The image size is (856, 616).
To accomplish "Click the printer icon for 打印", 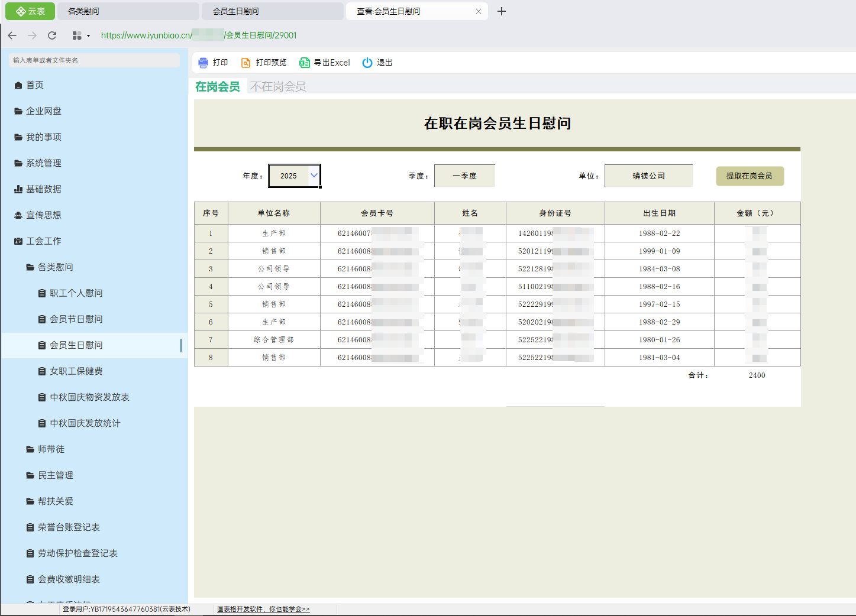I will click(x=203, y=63).
